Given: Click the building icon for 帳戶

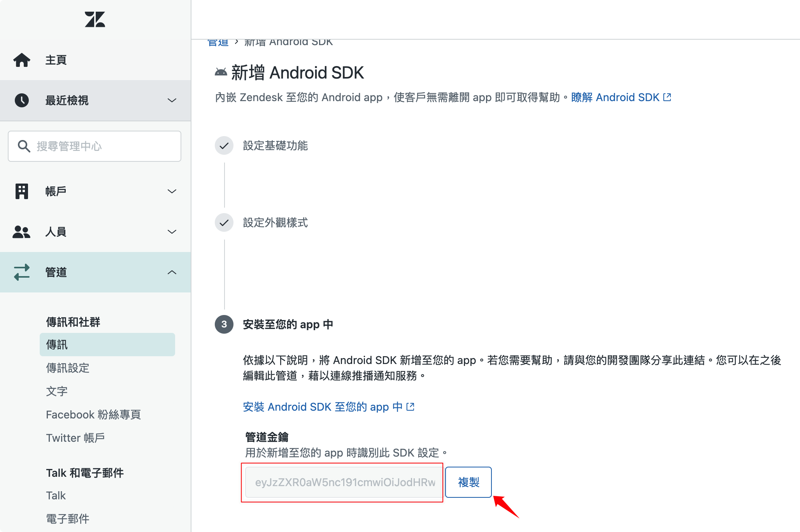Looking at the screenshot, I should [x=22, y=191].
